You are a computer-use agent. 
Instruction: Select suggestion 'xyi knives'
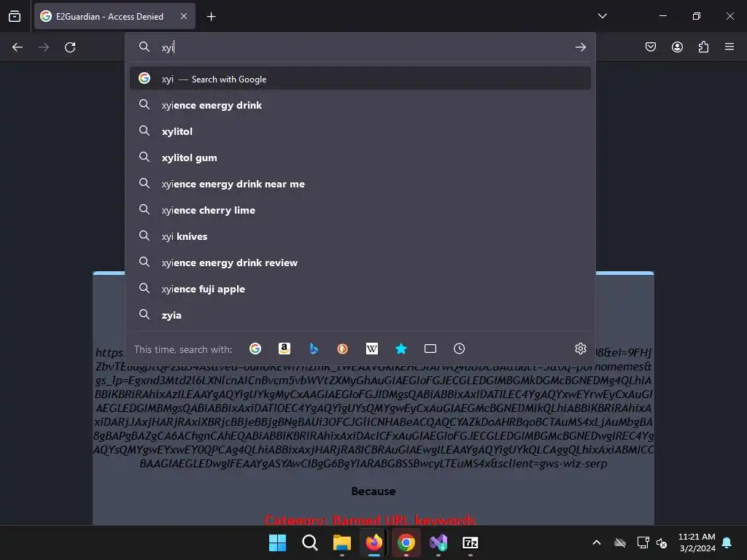coord(360,236)
